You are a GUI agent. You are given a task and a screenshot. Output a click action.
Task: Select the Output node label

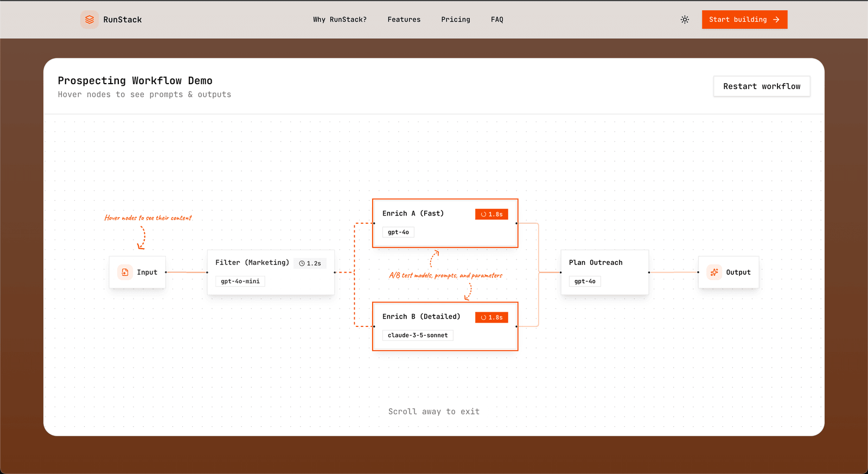click(x=738, y=273)
